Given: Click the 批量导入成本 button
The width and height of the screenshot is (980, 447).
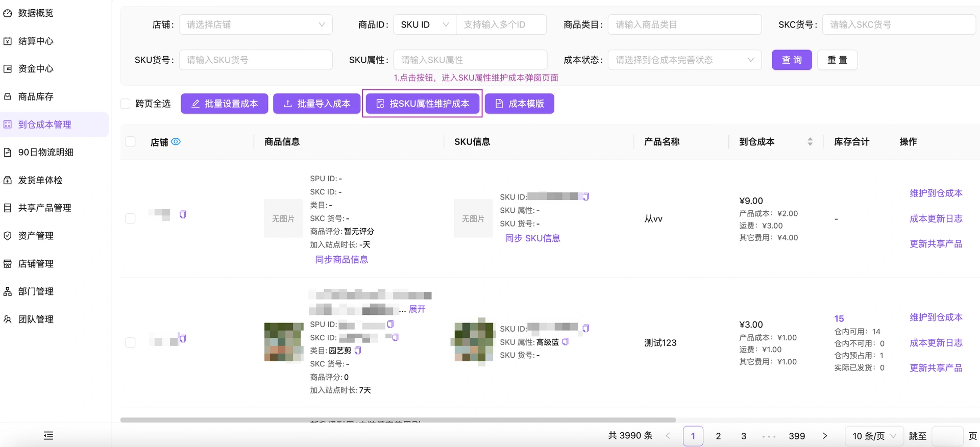Looking at the screenshot, I should [316, 104].
